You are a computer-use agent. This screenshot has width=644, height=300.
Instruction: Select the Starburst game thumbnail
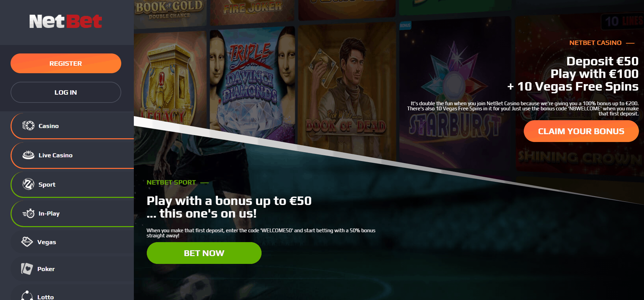(455, 92)
